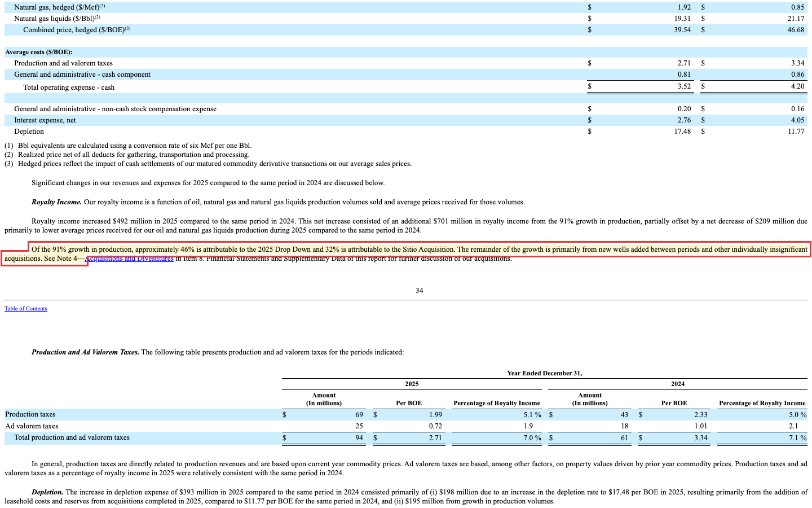Click the non-cash stock compensation value 0.16
812x508 pixels.
click(797, 109)
